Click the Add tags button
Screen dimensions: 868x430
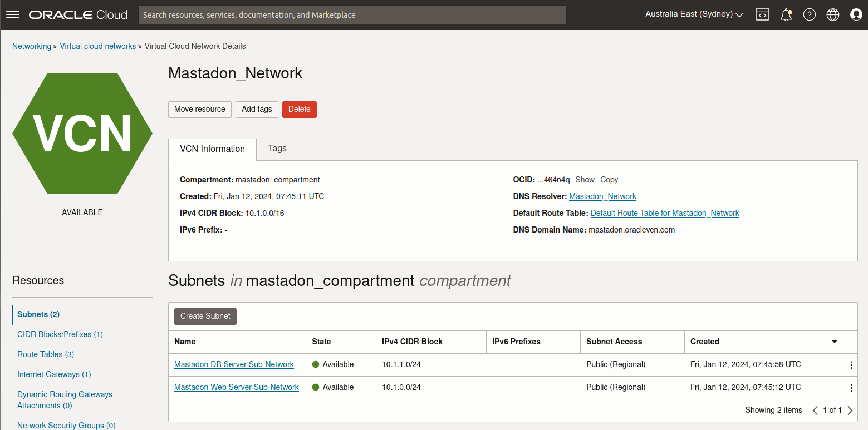(x=257, y=109)
